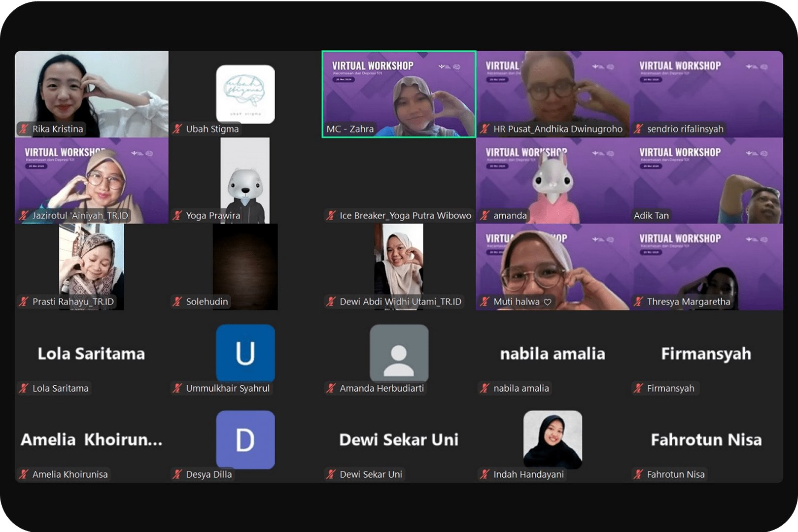Viewport: 798px width, 532px height.
Task: Click muted mic icon beside Solehudin's name
Action: click(177, 301)
